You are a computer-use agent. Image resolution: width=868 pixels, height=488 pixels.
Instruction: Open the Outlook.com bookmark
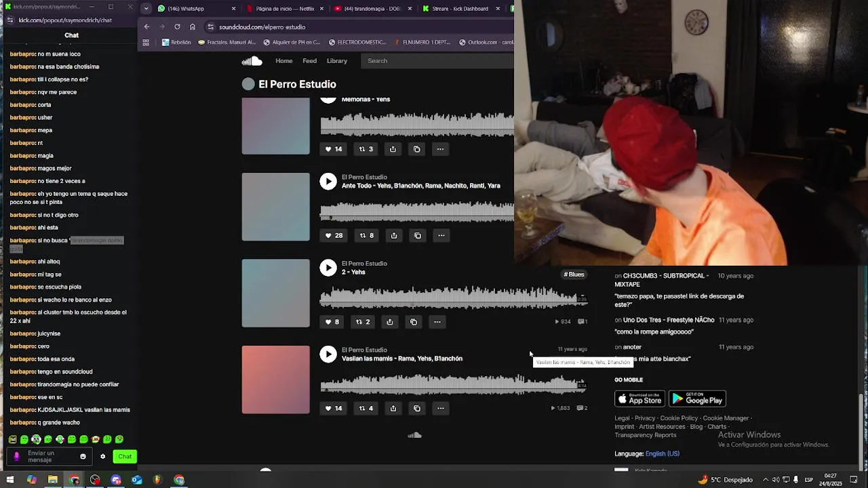486,42
